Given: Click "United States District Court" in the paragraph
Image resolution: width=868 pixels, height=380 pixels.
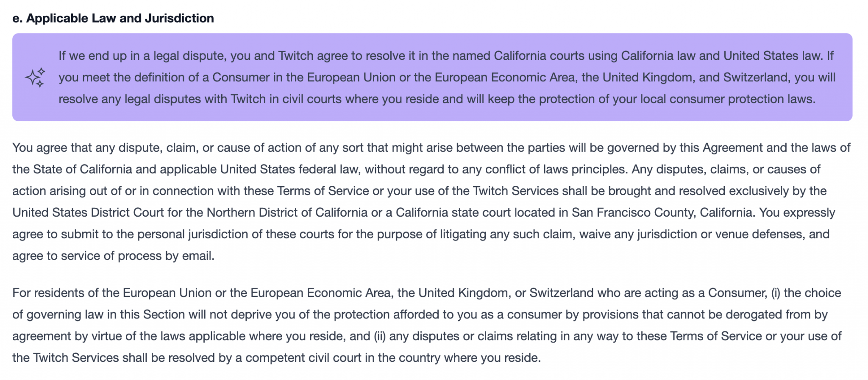Looking at the screenshot, I should [88, 212].
